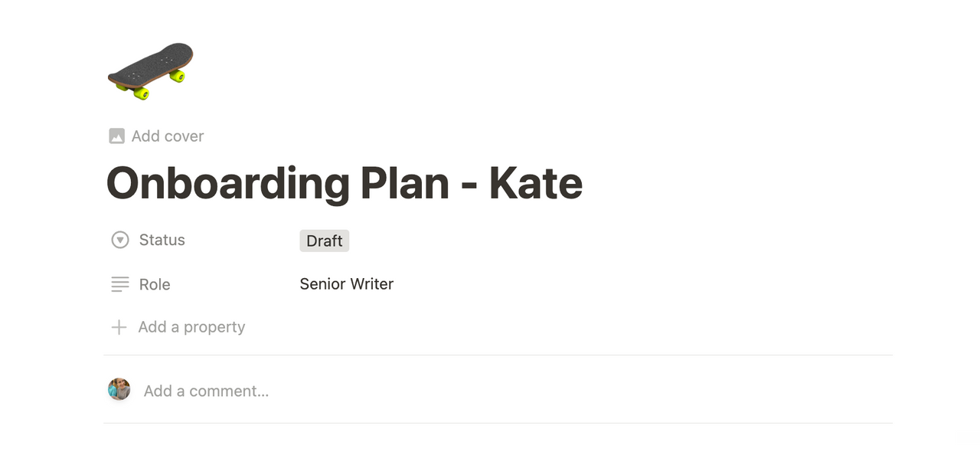Click the plus icon for adding property
The image size is (980, 465).
click(x=119, y=327)
